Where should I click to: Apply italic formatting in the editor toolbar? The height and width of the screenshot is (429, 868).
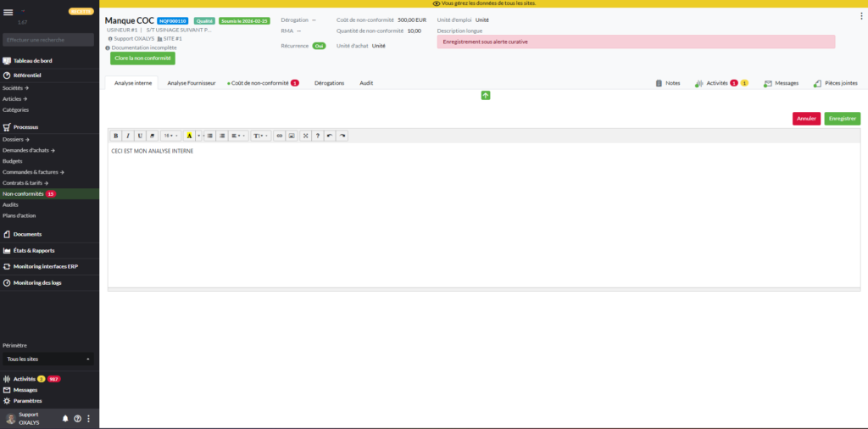point(128,136)
